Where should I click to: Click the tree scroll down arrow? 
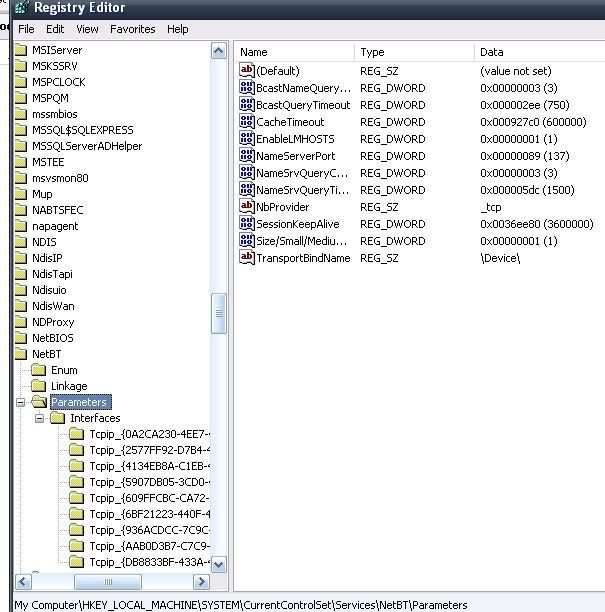coord(219,564)
